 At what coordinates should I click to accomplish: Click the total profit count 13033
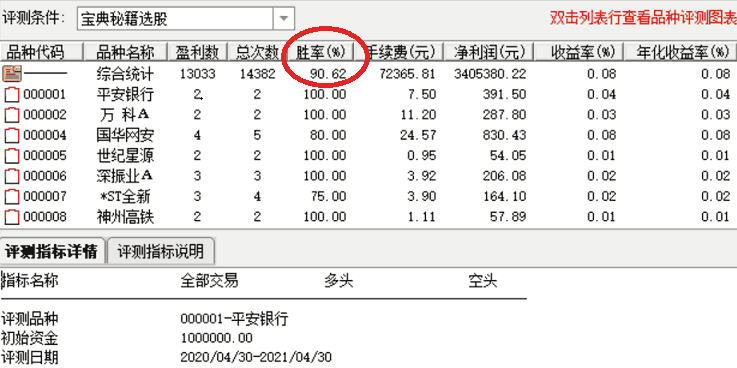coord(197,74)
